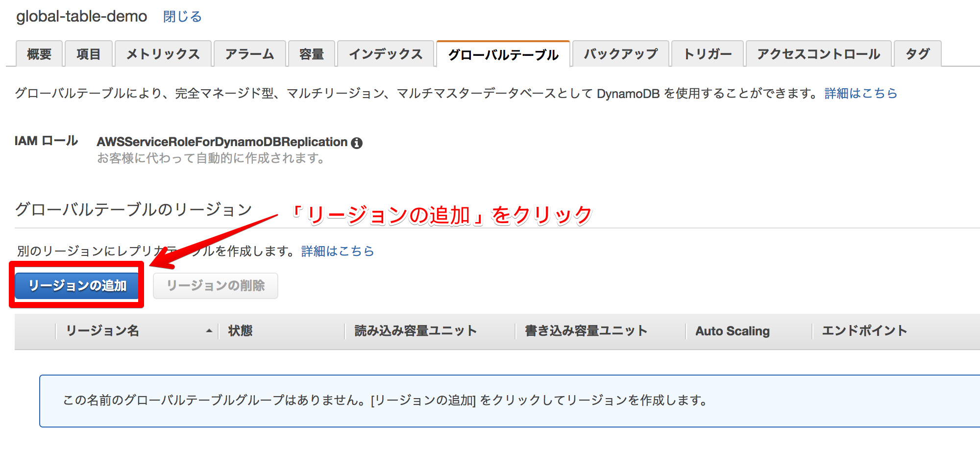Image resolution: width=980 pixels, height=454 pixels.
Task: Select the グローバルテーブル tab
Action: [503, 54]
